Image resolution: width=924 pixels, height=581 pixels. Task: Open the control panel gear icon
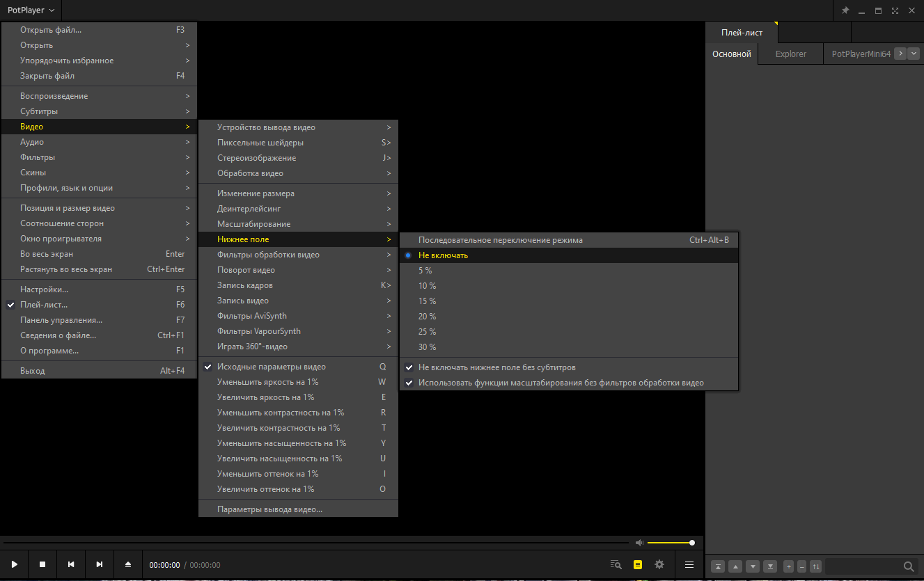[659, 564]
